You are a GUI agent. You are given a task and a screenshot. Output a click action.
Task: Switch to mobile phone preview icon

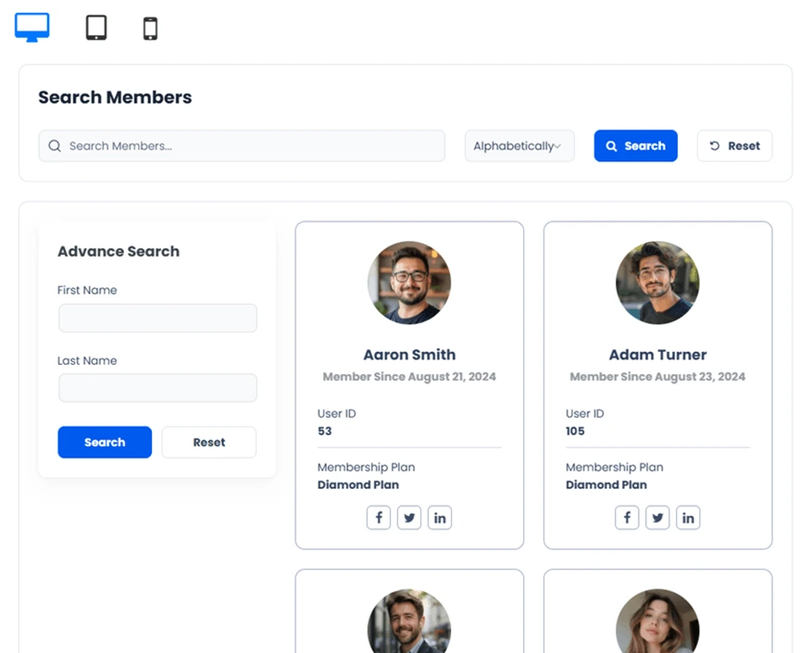pos(150,28)
